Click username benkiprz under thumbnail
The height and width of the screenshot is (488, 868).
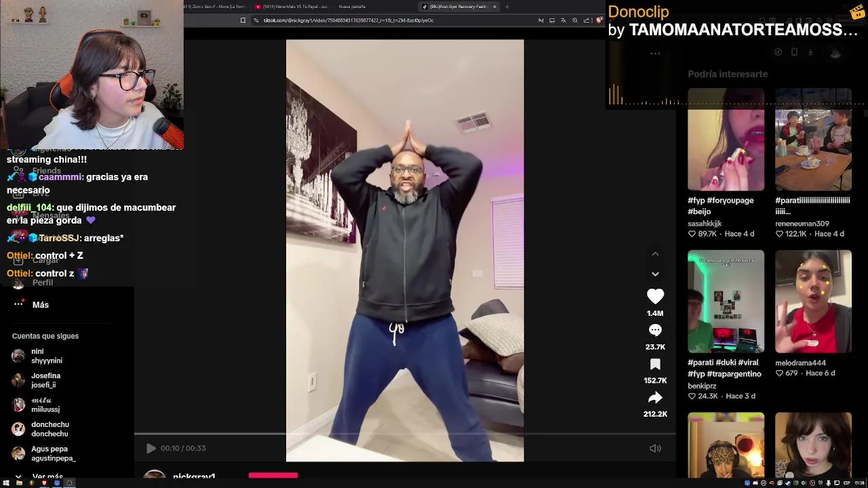702,386
